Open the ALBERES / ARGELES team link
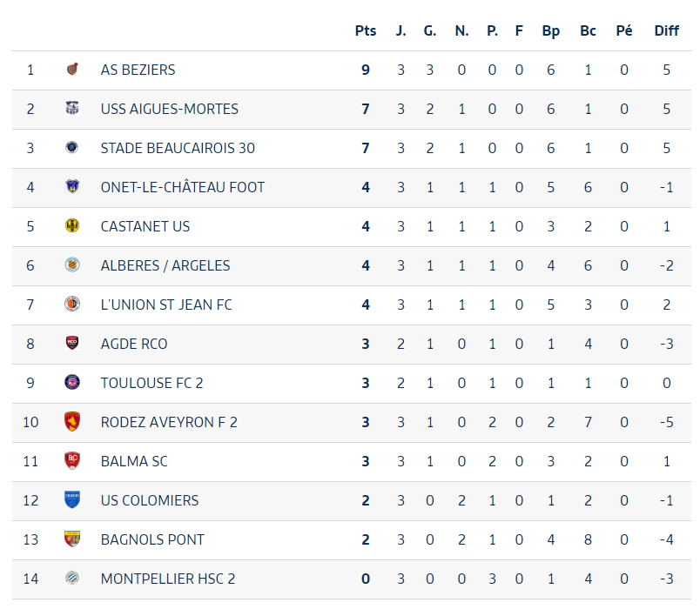This screenshot has height=616, width=700. 165,265
